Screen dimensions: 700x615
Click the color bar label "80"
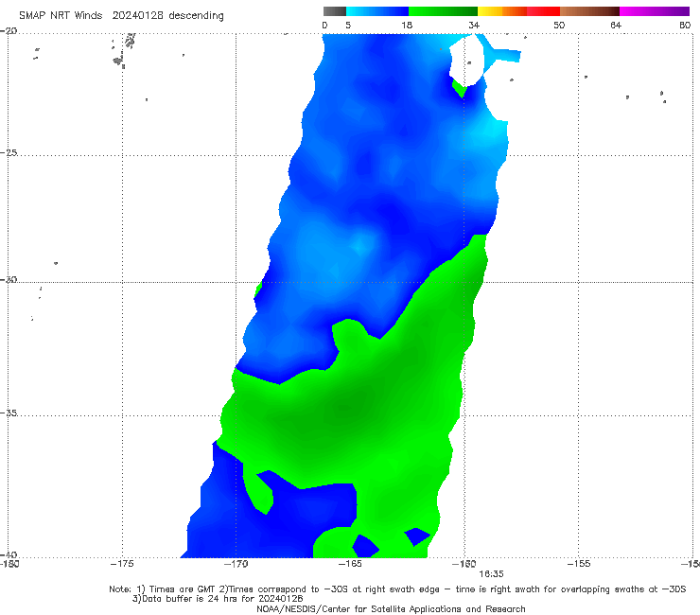(685, 26)
